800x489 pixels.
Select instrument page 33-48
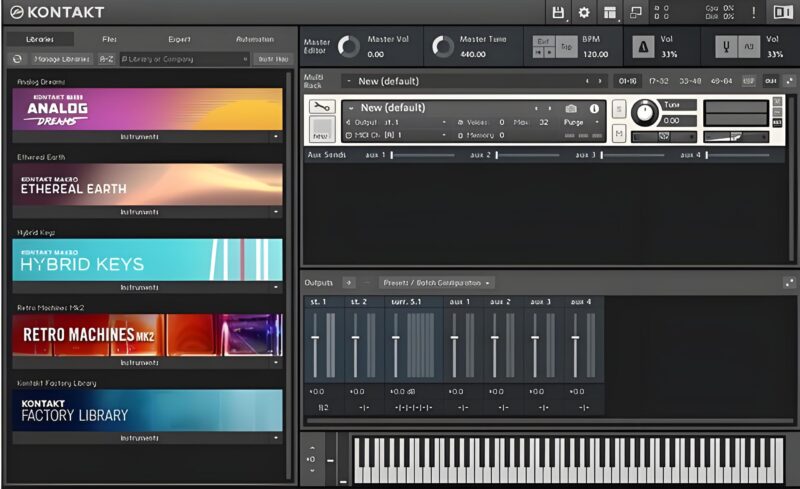click(690, 81)
